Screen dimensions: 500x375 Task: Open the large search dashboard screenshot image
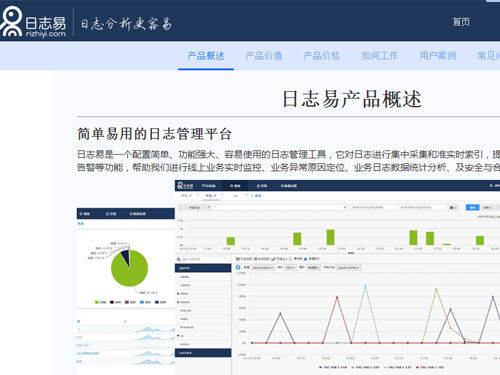[337, 277]
